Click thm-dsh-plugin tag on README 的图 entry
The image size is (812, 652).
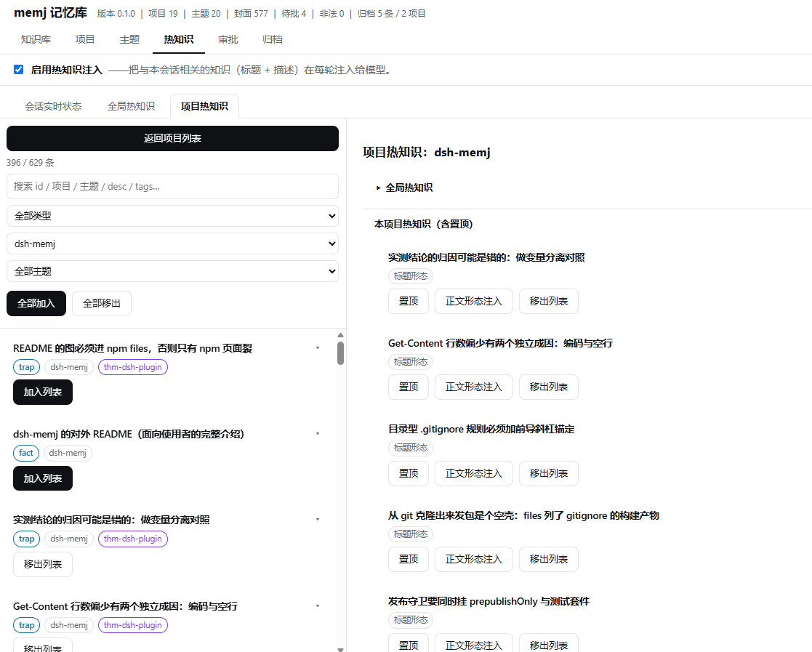click(x=132, y=367)
